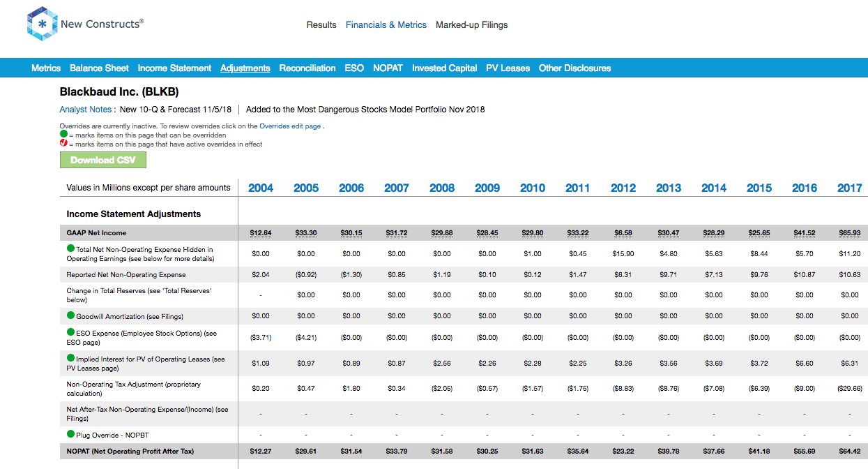The height and width of the screenshot is (469, 868).
Task: Click the red checkmark icon in the overrides legend
Action: (x=63, y=143)
